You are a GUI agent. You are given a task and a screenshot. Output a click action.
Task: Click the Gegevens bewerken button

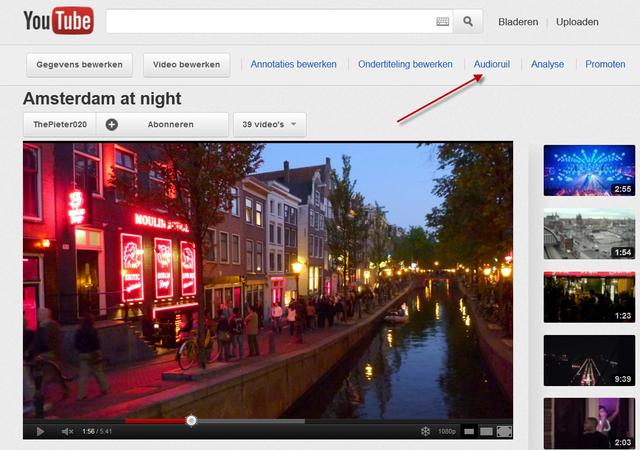click(x=79, y=65)
